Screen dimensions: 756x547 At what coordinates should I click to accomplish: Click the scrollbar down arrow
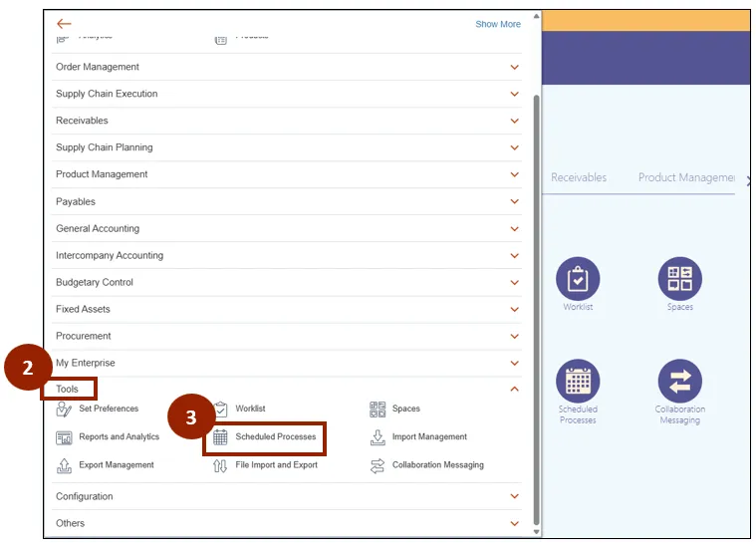(536, 532)
